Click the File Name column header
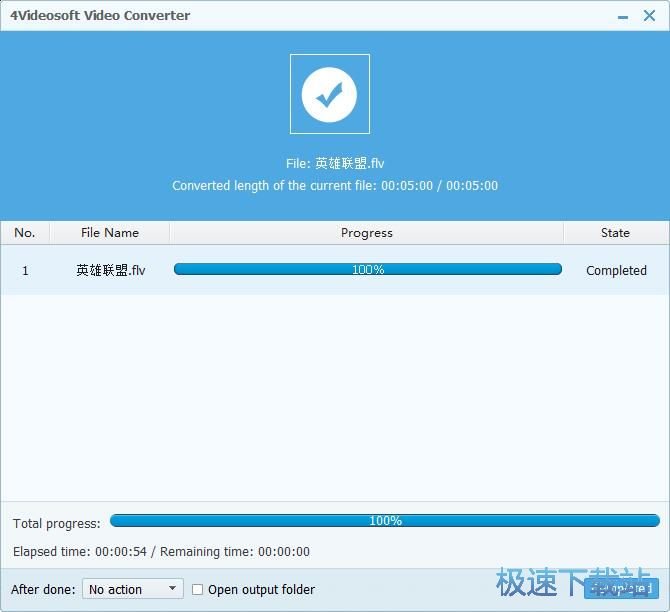This screenshot has width=670, height=612. coord(110,232)
